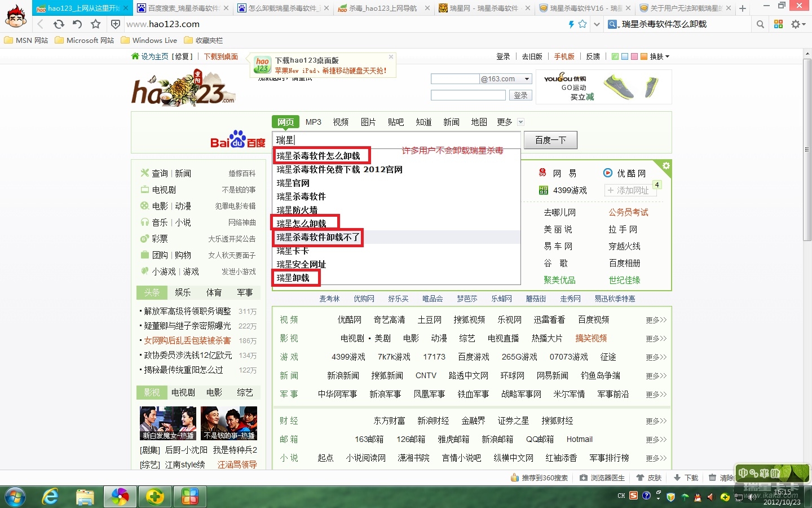The height and width of the screenshot is (508, 812).
Task: Expand 更多>> in the 视频 row
Action: click(x=656, y=320)
